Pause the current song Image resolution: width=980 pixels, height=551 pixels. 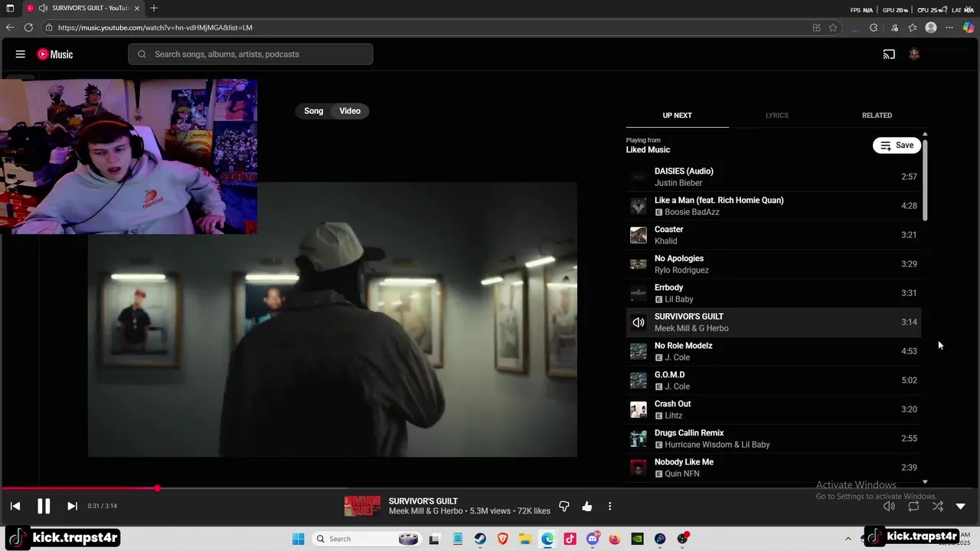(x=44, y=506)
